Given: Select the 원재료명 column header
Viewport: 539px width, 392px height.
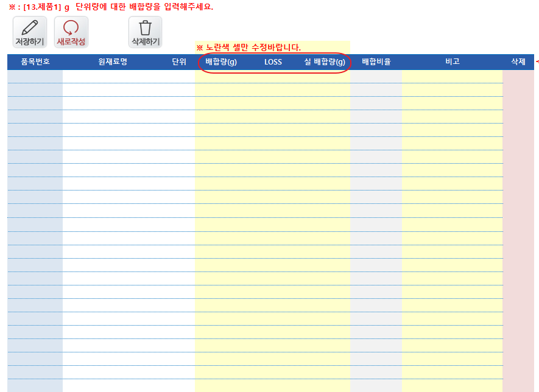Looking at the screenshot, I should click(x=113, y=62).
